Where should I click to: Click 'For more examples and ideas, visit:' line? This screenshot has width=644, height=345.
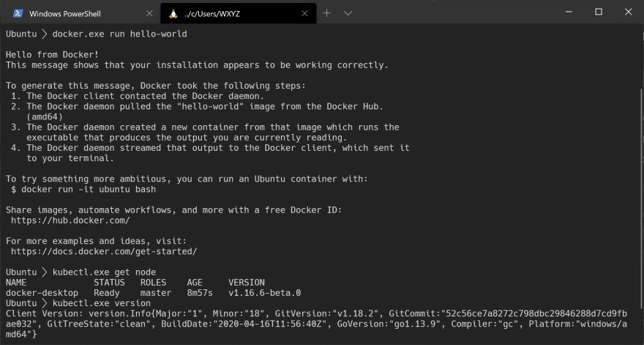click(96, 241)
